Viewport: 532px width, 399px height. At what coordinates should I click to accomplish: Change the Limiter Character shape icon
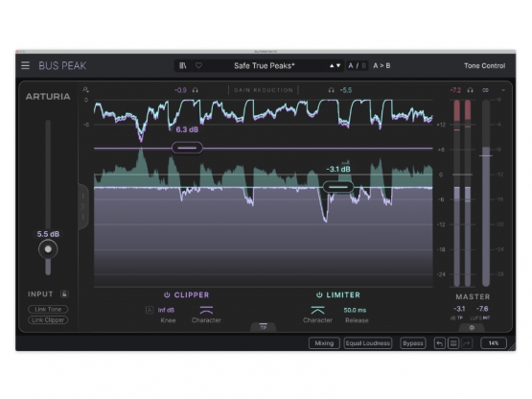[317, 310]
